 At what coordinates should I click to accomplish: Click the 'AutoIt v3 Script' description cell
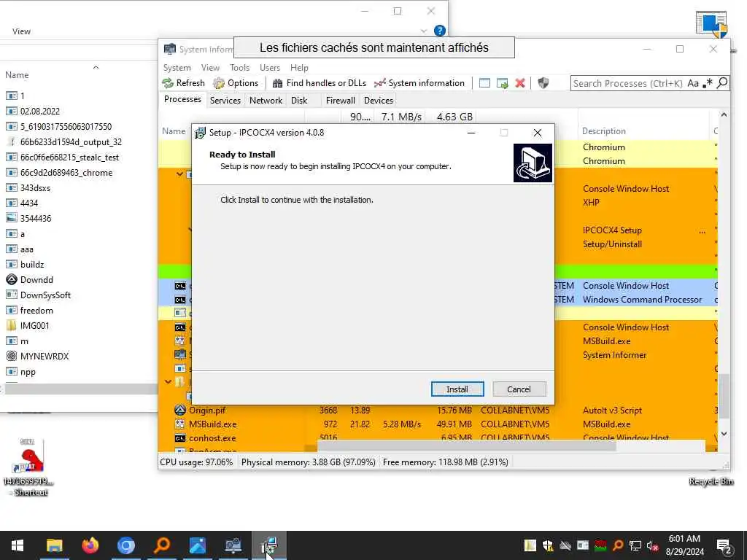612,410
